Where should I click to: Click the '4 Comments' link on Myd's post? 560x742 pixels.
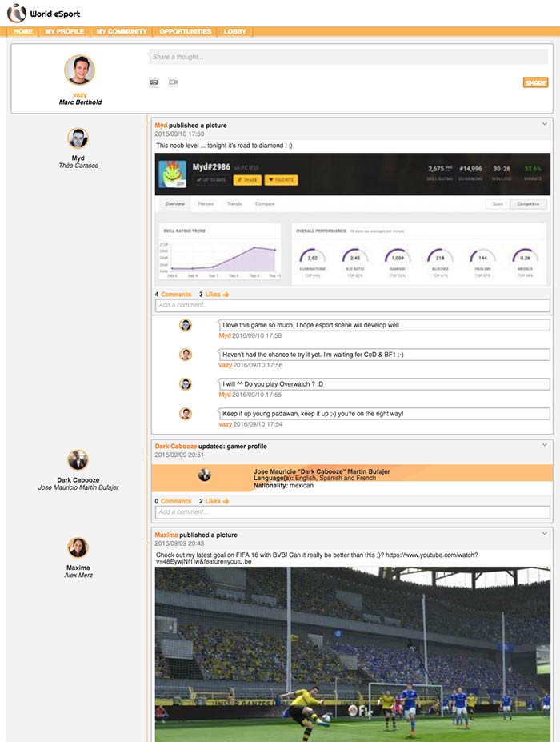[173, 295]
